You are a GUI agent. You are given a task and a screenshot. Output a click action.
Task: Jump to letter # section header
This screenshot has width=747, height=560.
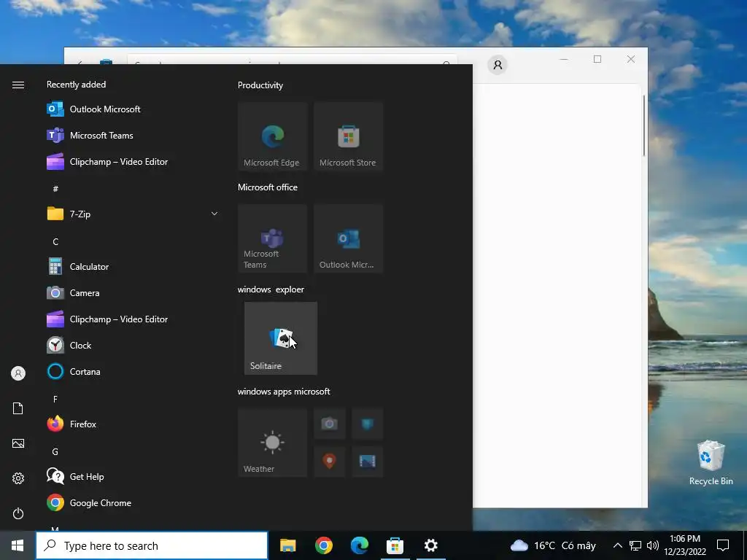[x=55, y=189]
